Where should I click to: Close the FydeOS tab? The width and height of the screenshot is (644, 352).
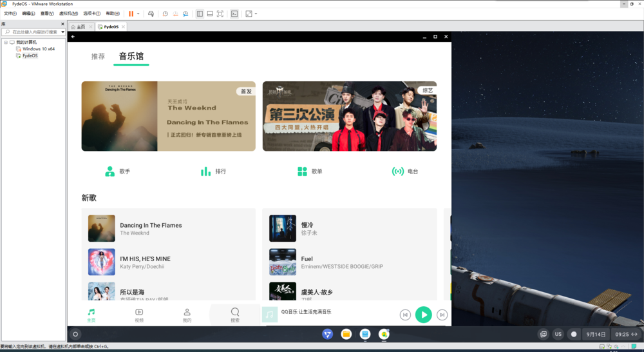[123, 26]
